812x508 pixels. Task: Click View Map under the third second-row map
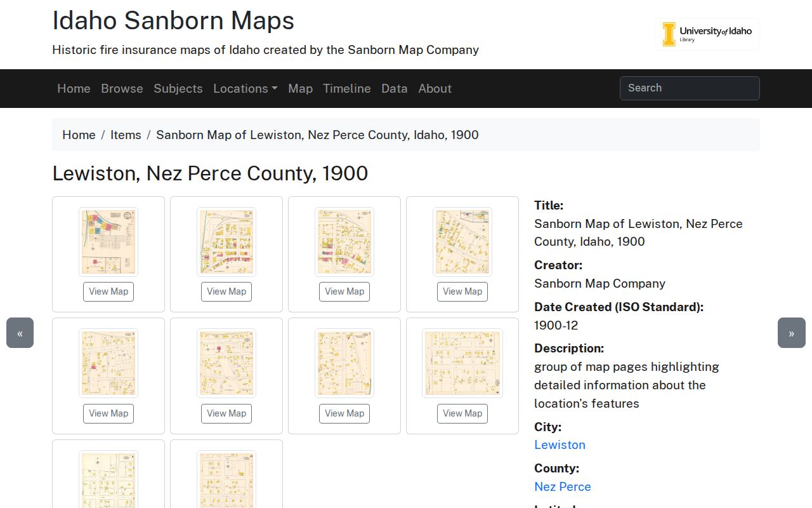(x=344, y=413)
